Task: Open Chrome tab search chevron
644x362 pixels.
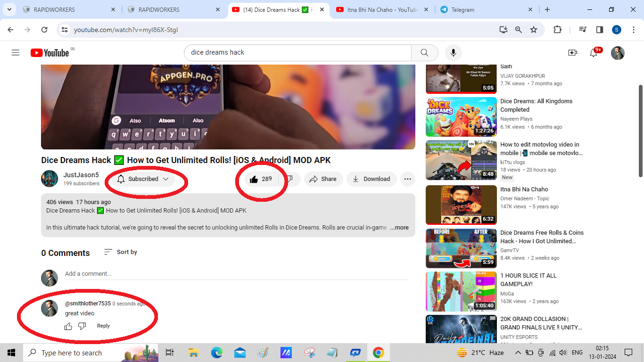Action: [9, 9]
